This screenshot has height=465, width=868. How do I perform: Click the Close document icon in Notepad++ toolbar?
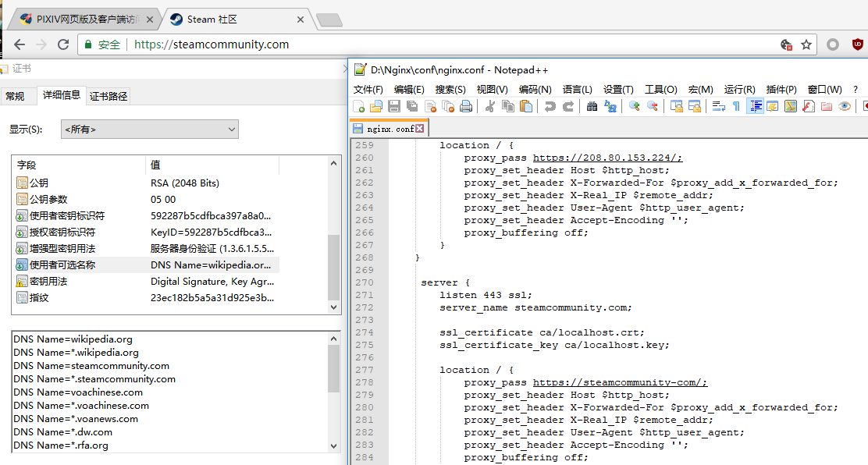coord(430,106)
